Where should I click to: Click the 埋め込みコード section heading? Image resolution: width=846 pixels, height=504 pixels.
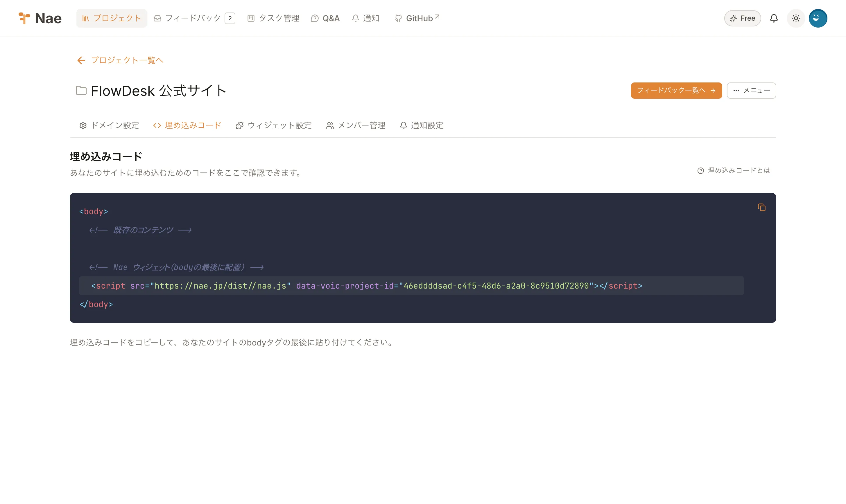click(106, 156)
